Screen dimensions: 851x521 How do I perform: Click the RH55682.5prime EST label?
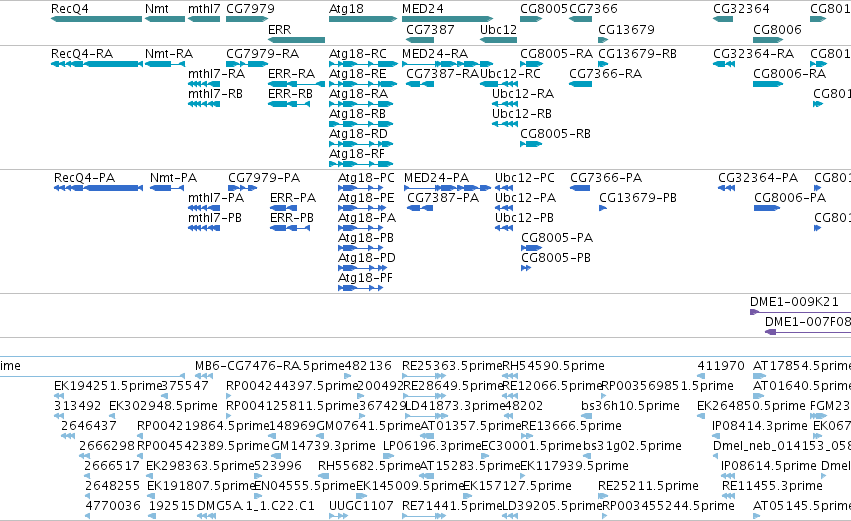coord(369,467)
